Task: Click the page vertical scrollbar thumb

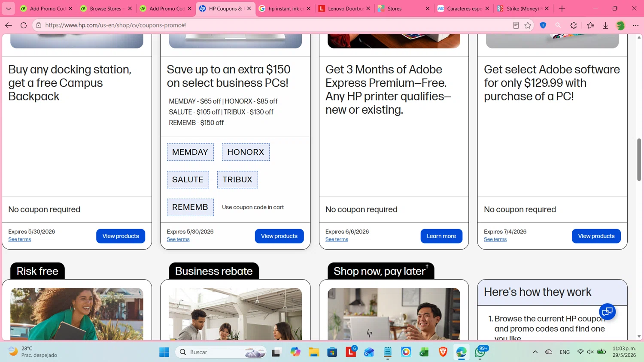Action: coord(639,160)
